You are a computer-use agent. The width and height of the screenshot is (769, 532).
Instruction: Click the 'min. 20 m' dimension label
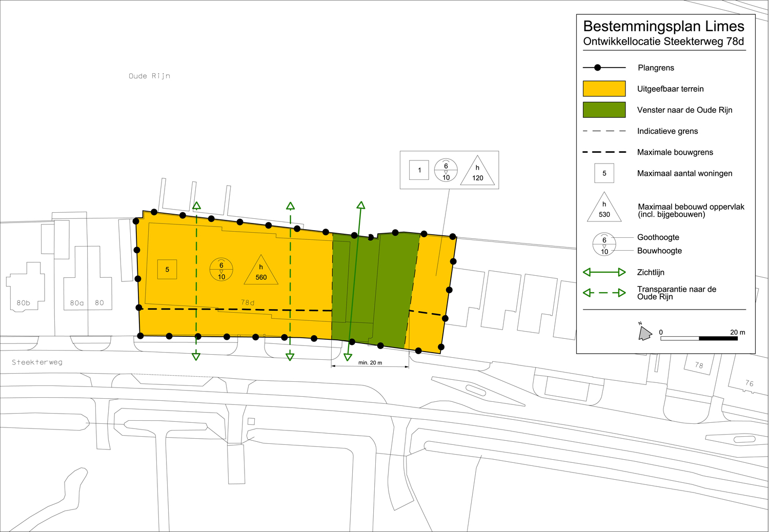[x=370, y=362]
